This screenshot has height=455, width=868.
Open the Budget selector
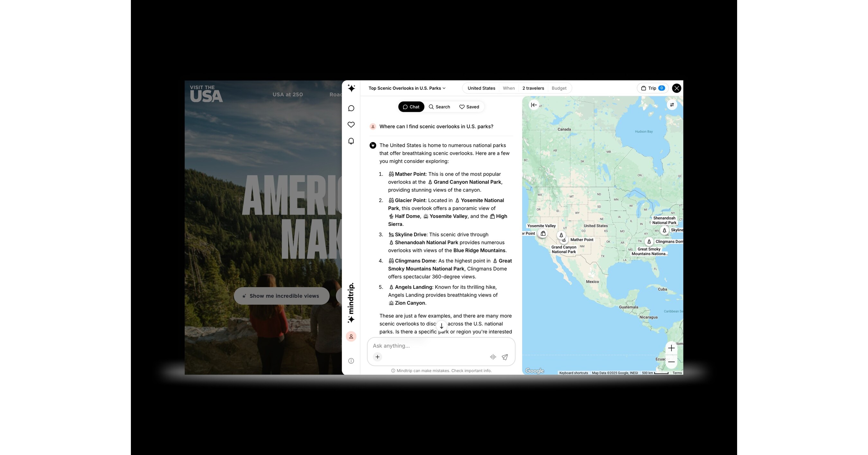(x=559, y=88)
